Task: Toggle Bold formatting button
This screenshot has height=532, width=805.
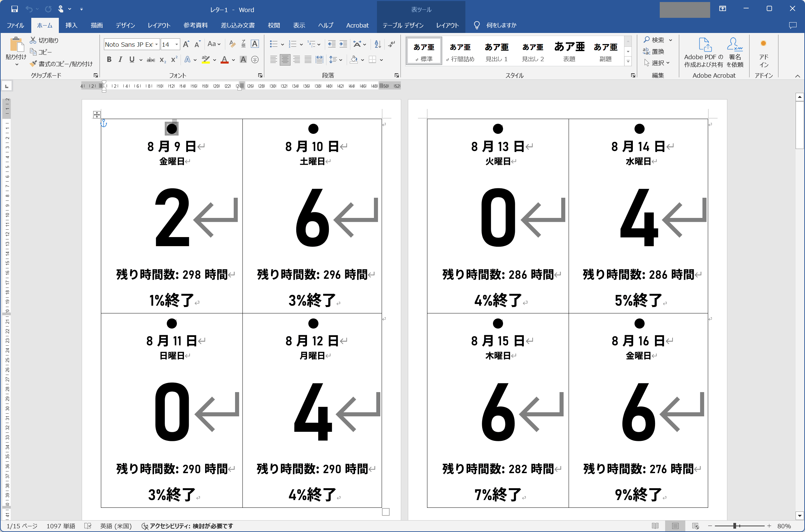Action: tap(109, 60)
